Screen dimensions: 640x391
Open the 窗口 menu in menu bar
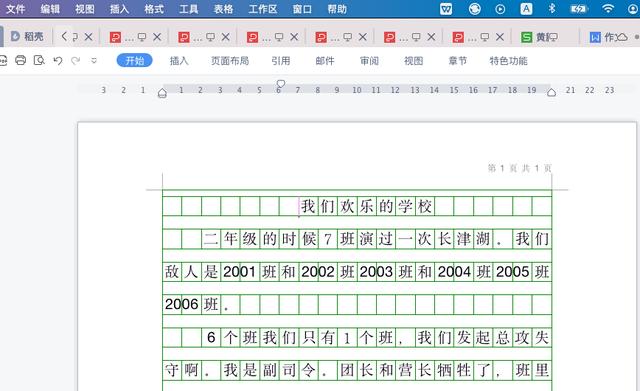(302, 9)
